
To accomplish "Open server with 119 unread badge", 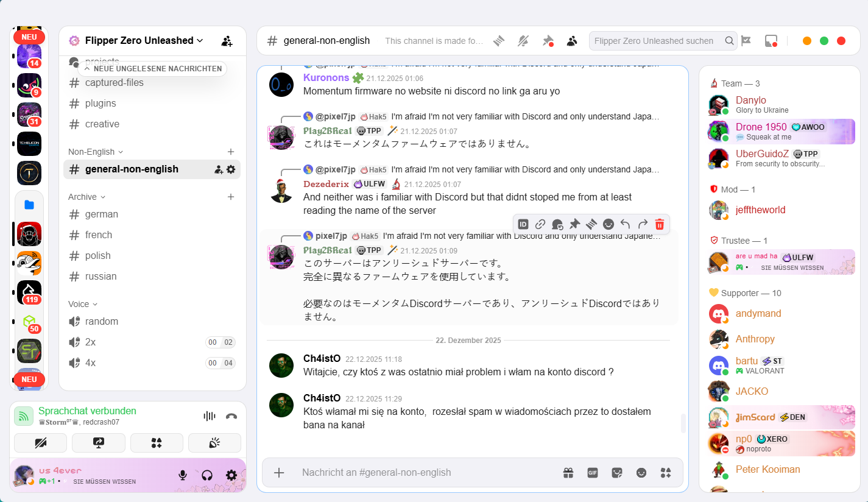I will point(29,292).
